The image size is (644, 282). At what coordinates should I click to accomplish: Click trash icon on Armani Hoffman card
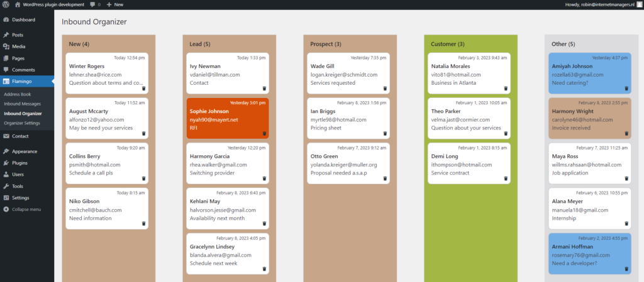[x=626, y=269]
